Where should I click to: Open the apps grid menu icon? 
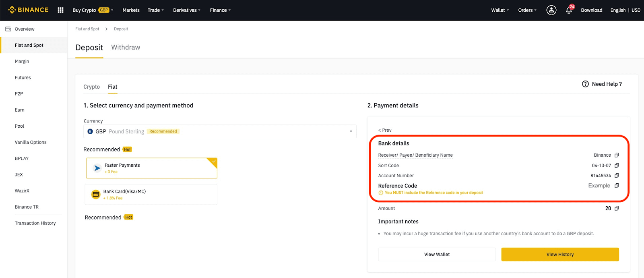tap(60, 10)
